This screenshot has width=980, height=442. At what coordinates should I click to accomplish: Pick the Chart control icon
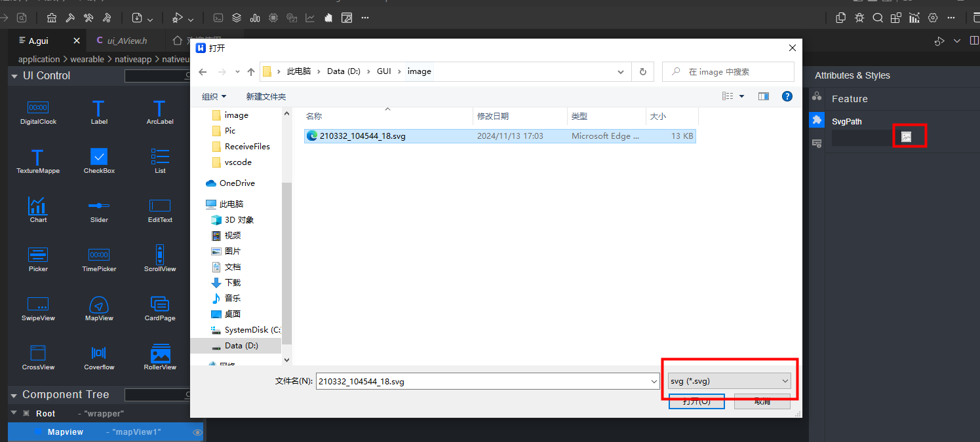38,206
